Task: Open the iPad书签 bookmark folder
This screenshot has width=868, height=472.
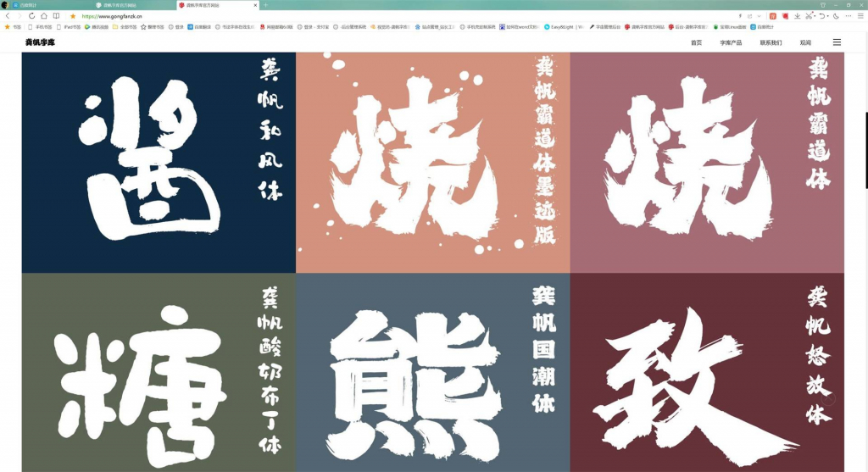Action: click(69, 26)
